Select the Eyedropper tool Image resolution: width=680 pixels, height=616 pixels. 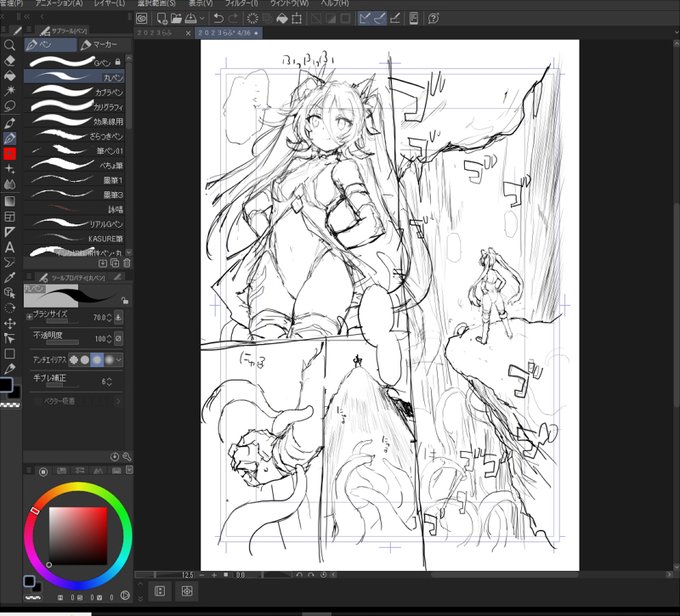tap(9, 278)
